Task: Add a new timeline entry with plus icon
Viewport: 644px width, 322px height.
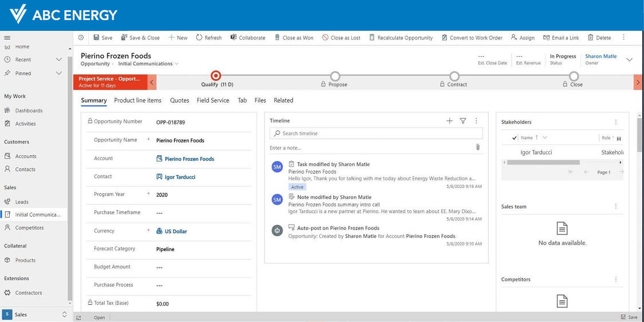Action: point(450,121)
